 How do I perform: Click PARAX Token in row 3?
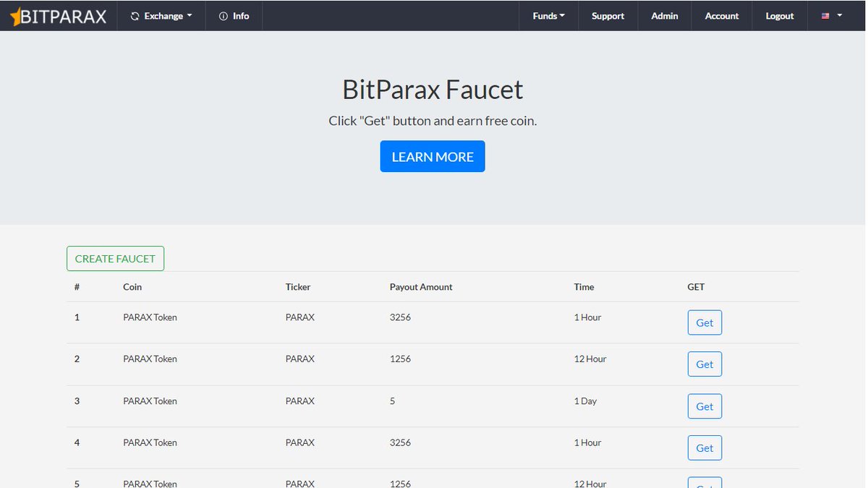pos(150,401)
